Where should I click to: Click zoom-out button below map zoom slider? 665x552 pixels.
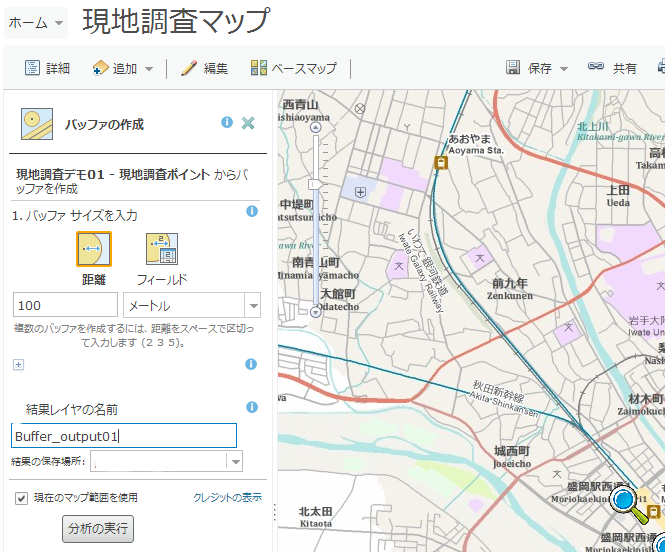point(316,312)
